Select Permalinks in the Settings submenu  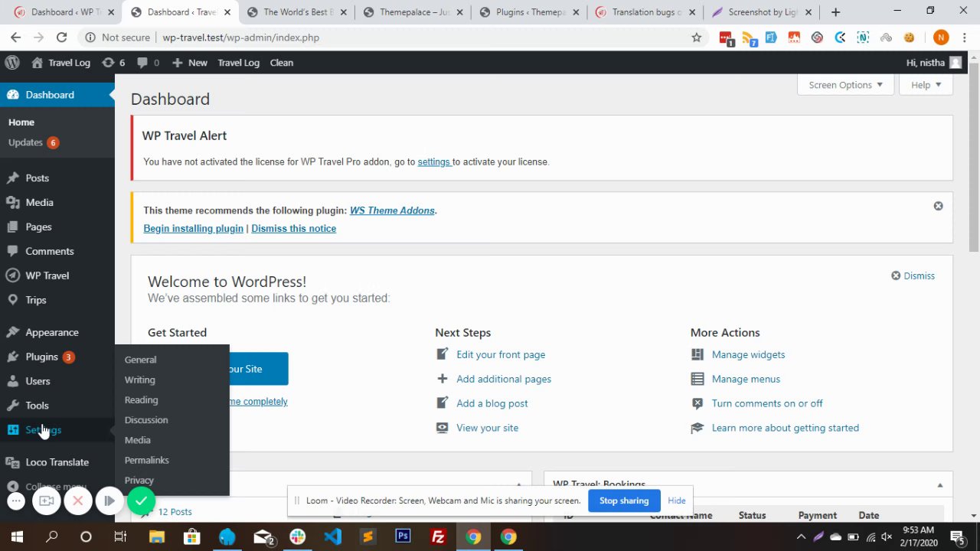[146, 460]
